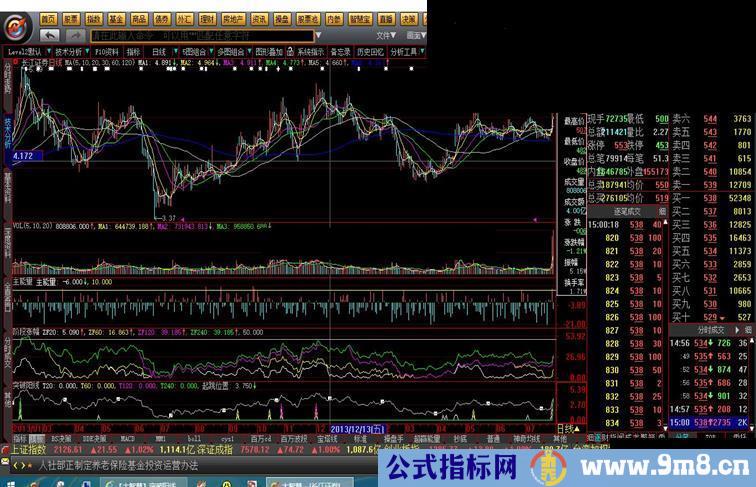This screenshot has height=487, width=756.
Task: Open the 股票 stocks toolbar button
Action: pyautogui.click(x=72, y=19)
